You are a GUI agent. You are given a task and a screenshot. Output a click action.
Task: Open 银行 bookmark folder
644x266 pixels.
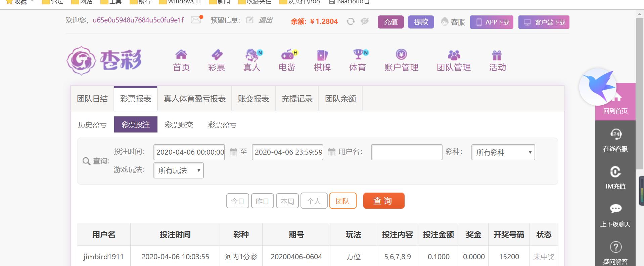(140, 2)
